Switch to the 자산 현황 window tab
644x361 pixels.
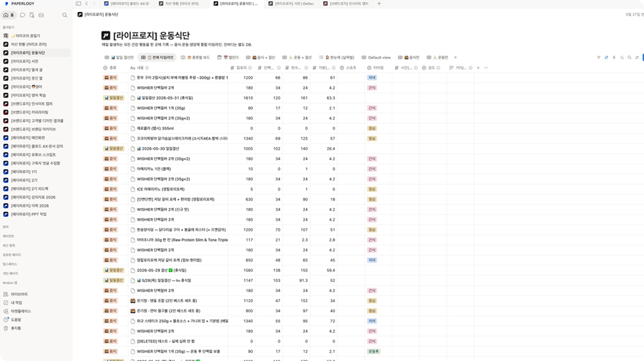(181, 4)
